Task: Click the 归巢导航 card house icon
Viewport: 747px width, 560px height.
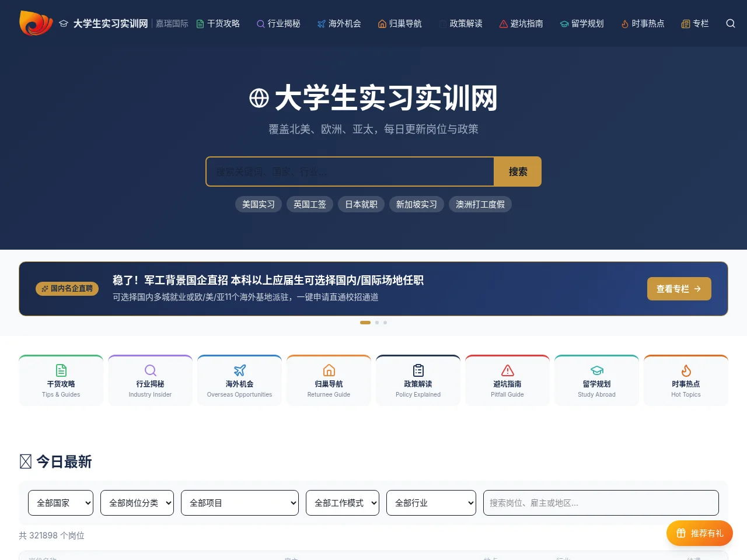Action: (329, 370)
